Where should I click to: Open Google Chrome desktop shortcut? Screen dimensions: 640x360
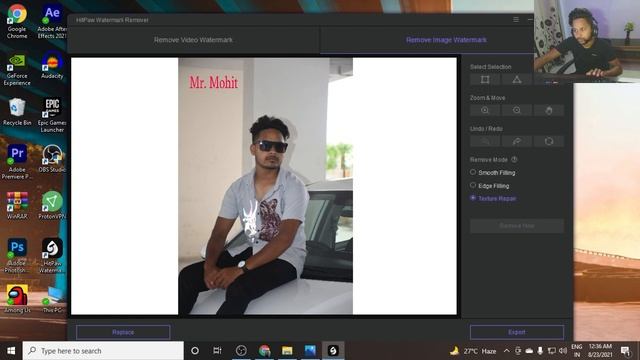pyautogui.click(x=17, y=21)
